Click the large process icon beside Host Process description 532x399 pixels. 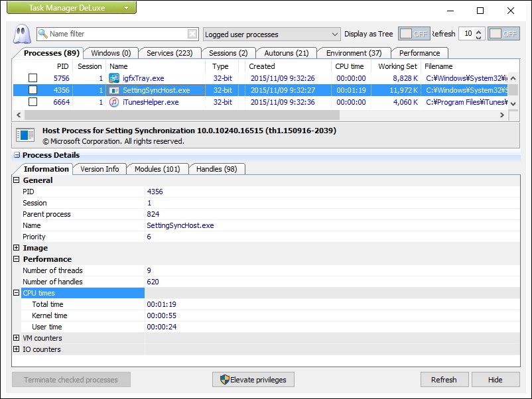coord(25,135)
